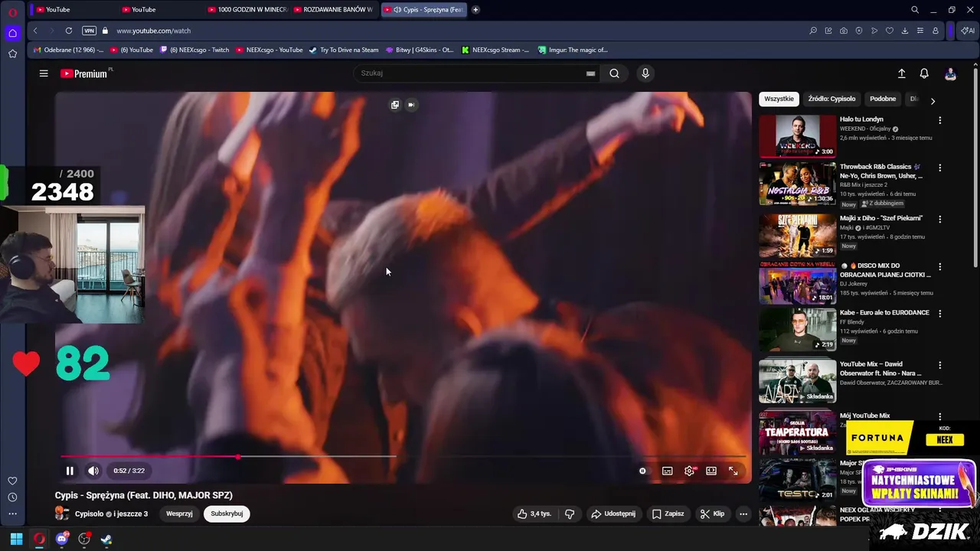Open the Majki x Diho Szef Piekarni title
980x551 pixels.
click(x=881, y=218)
